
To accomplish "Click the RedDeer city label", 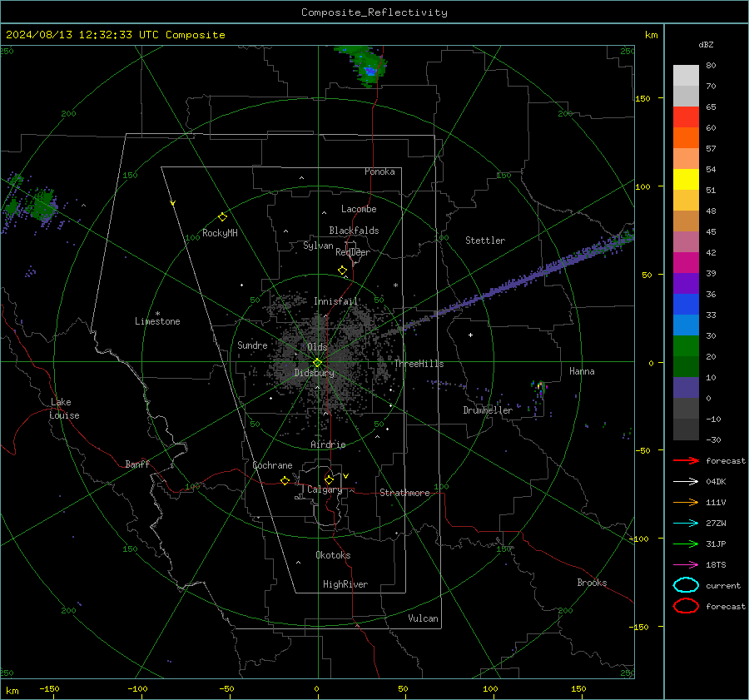I will [353, 252].
